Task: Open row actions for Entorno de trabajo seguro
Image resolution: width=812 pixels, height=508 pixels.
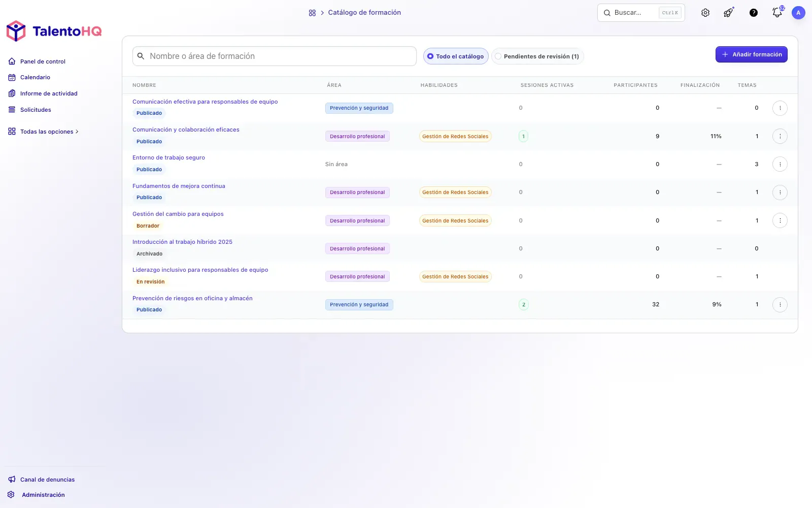Action: pos(780,164)
